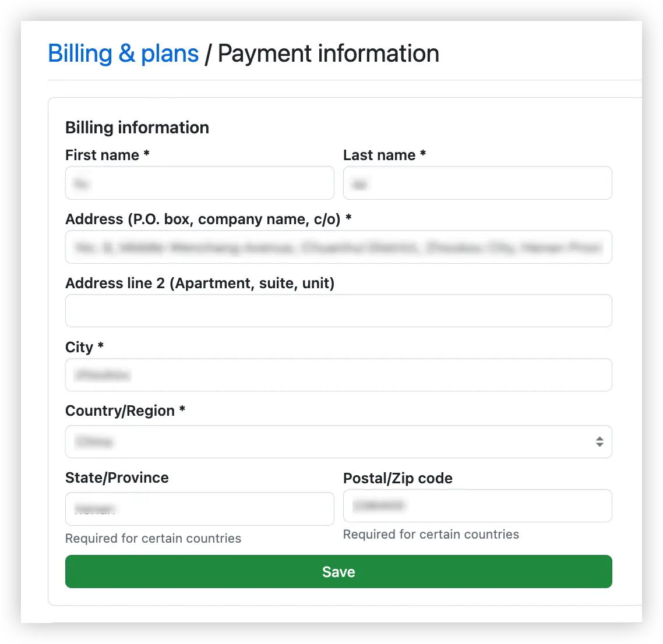Click the "First name *" label
The width and height of the screenshot is (663, 644).
(x=107, y=155)
